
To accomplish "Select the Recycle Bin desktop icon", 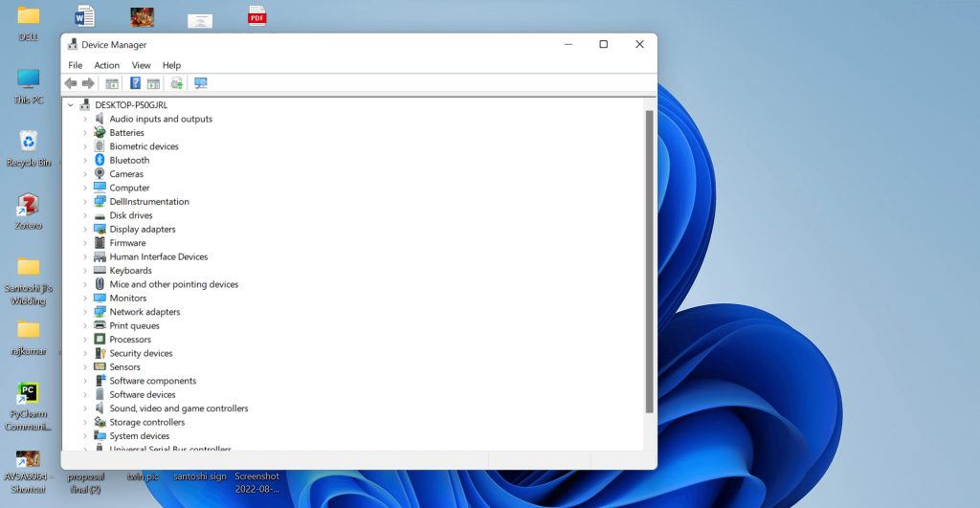I will click(x=28, y=149).
